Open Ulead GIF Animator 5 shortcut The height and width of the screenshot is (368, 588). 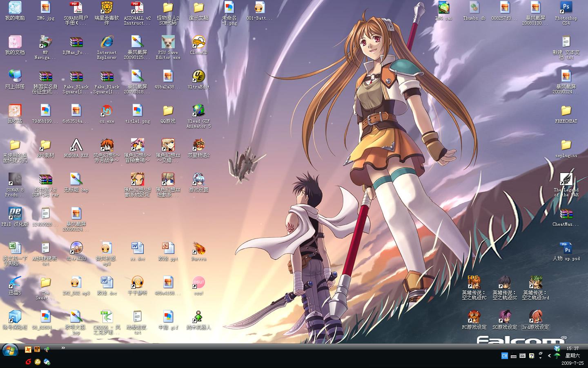pos(198,116)
